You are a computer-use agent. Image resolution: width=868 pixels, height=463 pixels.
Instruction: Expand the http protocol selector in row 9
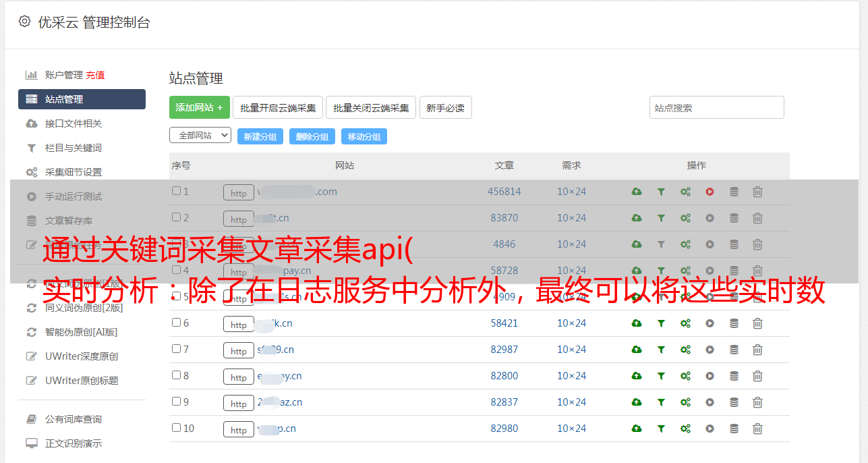pos(239,403)
